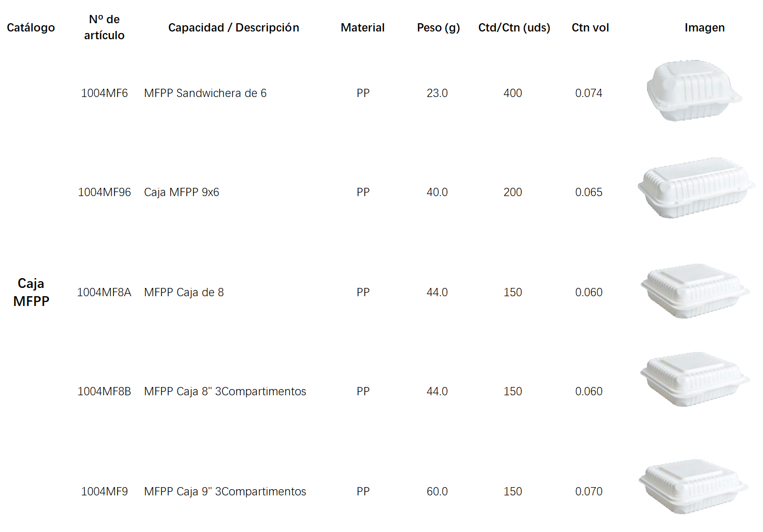Click the MFPP Sandwichera de 6 product image
The image size is (763, 532).
694,91
